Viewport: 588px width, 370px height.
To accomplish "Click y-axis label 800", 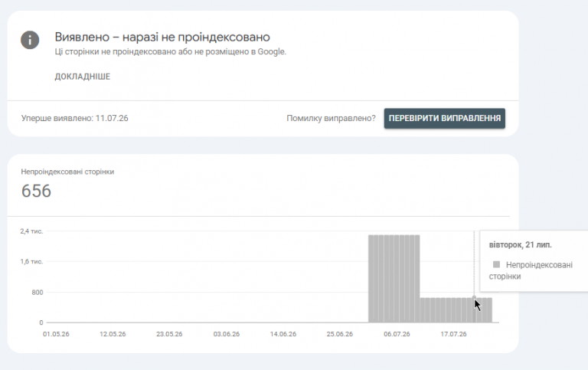I will click(x=37, y=293).
